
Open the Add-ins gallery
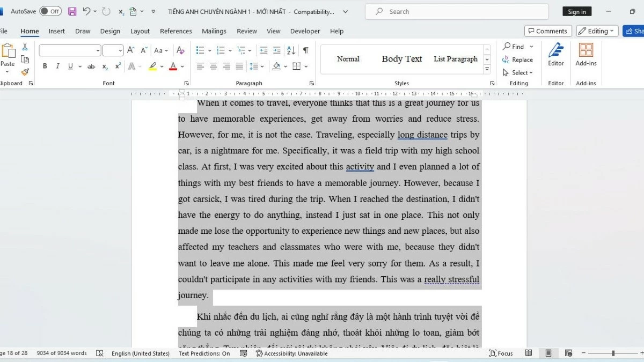click(x=586, y=54)
